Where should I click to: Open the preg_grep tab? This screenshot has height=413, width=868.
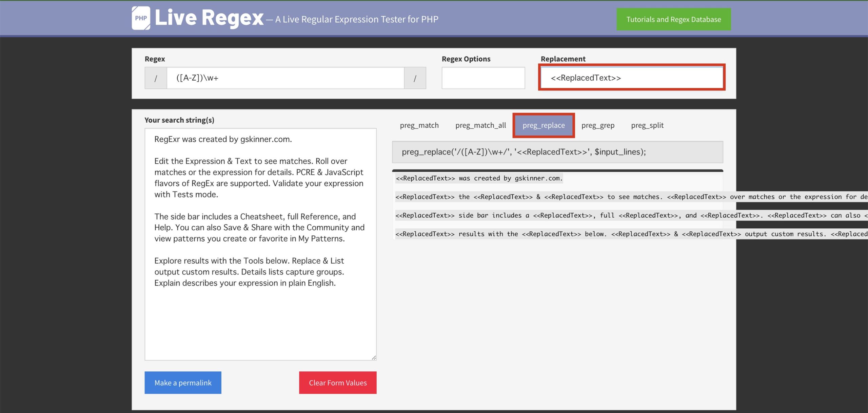598,125
